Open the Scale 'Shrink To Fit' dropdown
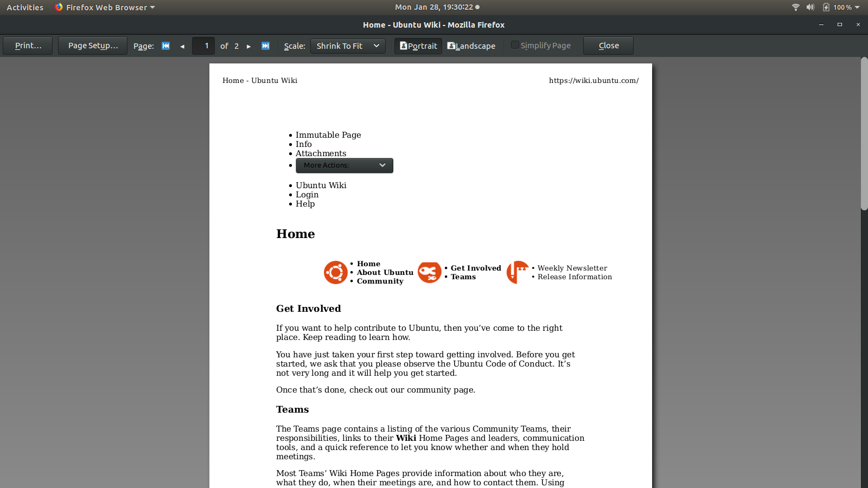This screenshot has width=868, height=488. coord(348,46)
